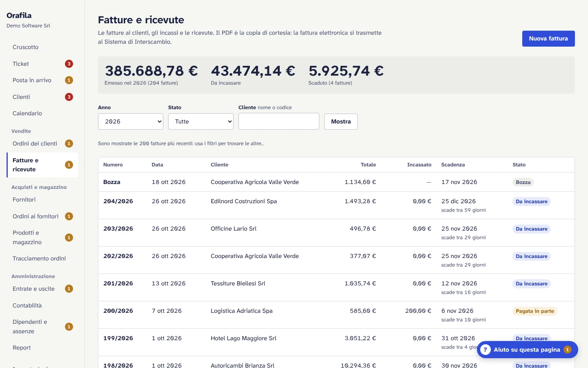Open invoice 203/2026
This screenshot has height=368, width=588.
[118, 229]
